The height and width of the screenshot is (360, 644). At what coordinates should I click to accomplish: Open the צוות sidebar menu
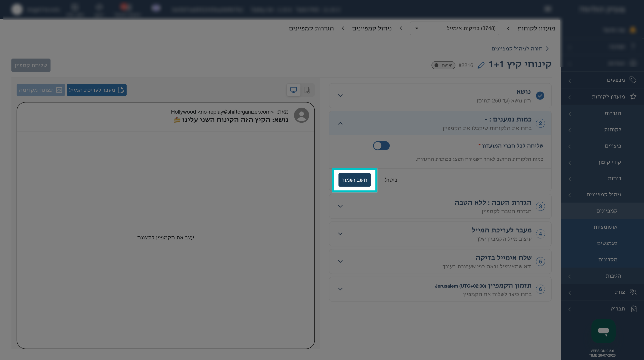603,292
